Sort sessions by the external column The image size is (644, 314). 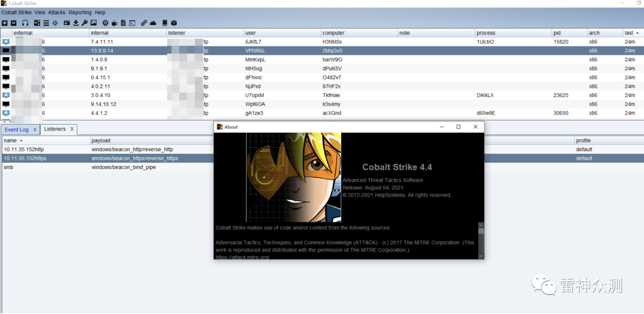(51, 33)
